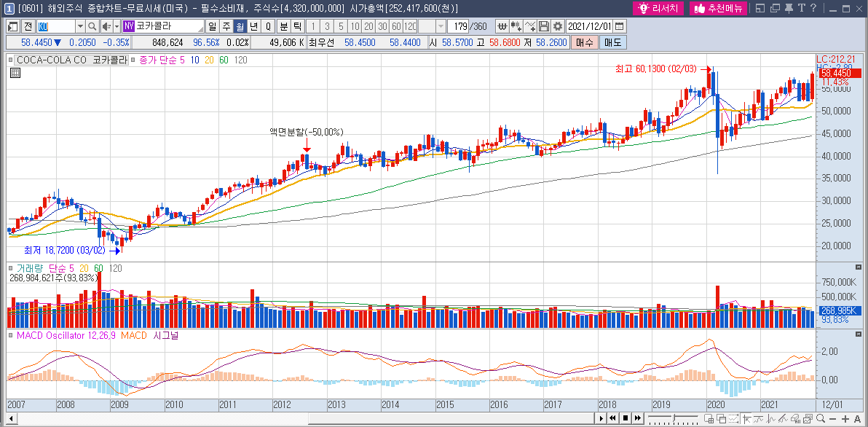
Task: Select the 1 interval button
Action: click(313, 26)
